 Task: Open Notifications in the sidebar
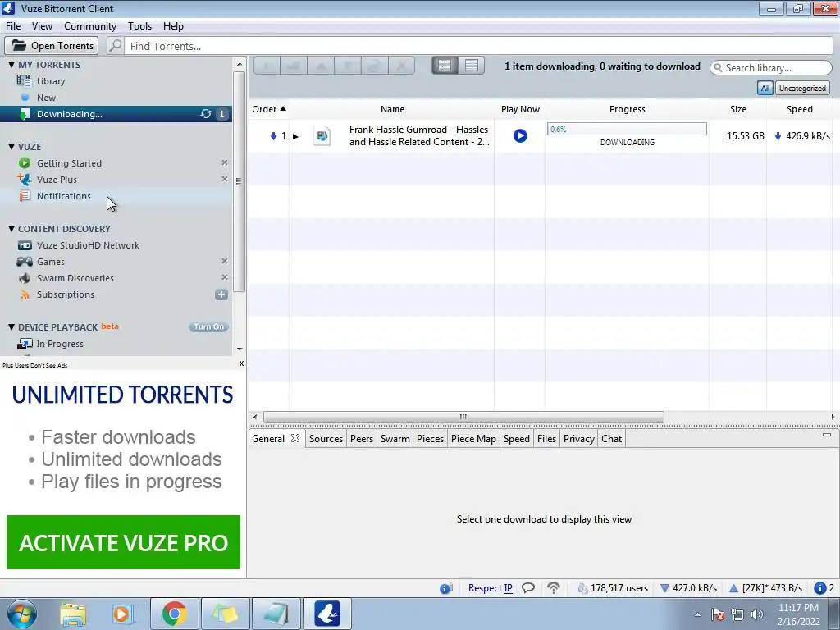tap(64, 196)
